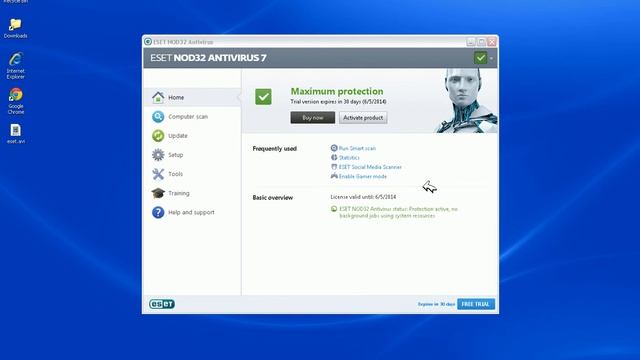
Task: Go to the Update section
Action: pyautogui.click(x=192, y=136)
